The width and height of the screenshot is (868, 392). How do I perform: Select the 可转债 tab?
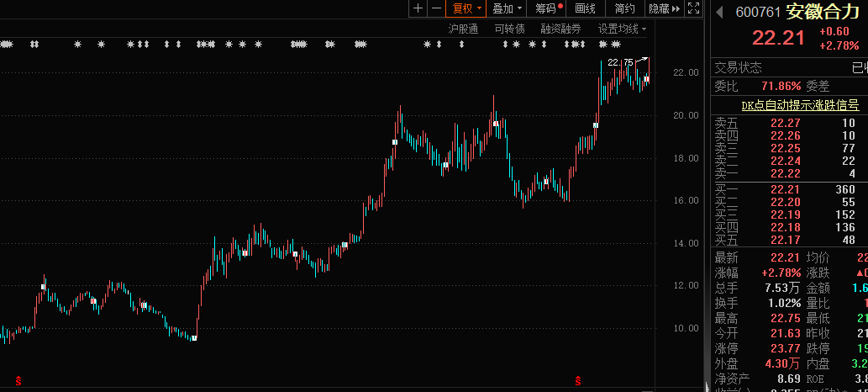tap(509, 29)
